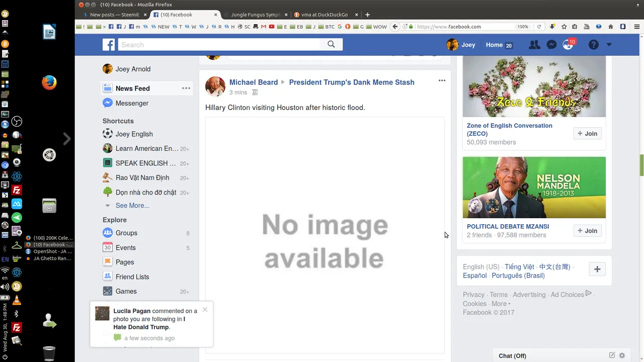Image resolution: width=644 pixels, height=362 pixels.
Task: Switch language to Tiếng Việt
Action: click(x=519, y=267)
